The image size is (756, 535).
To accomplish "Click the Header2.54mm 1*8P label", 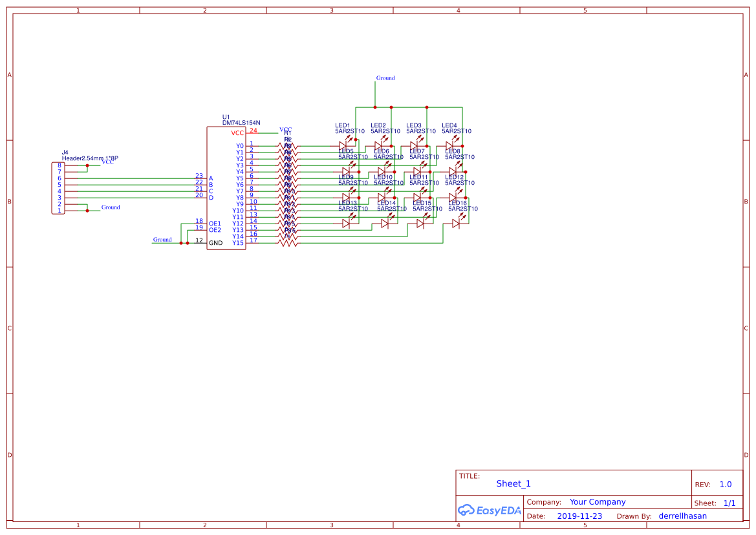I will [x=90, y=158].
